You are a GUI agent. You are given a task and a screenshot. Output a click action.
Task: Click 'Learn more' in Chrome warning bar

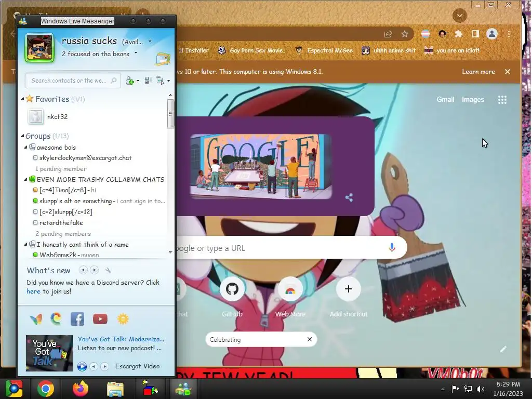click(478, 72)
